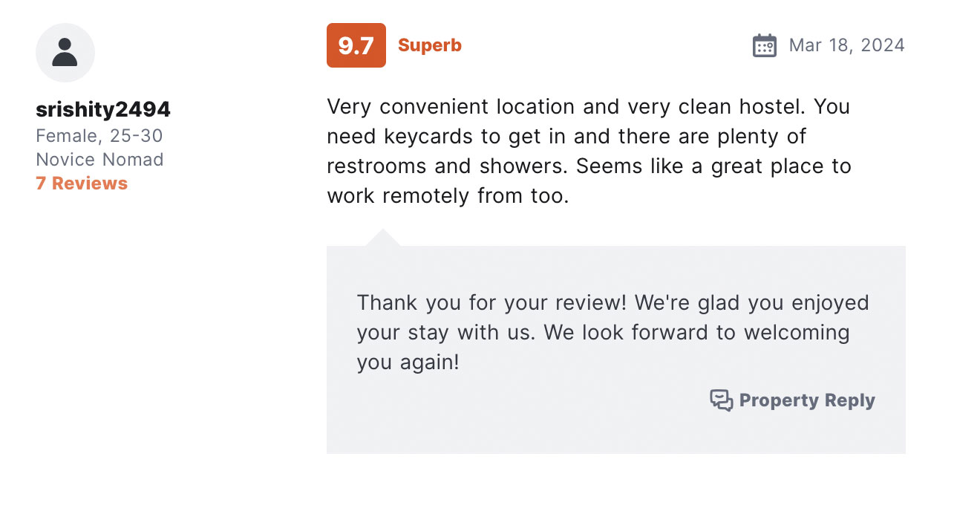
Task: Click the orange 9.7 rating badge
Action: (x=356, y=45)
